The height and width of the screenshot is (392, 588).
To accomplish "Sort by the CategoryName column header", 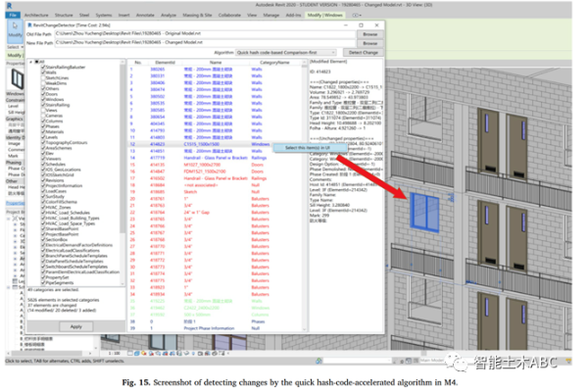I will [x=274, y=63].
